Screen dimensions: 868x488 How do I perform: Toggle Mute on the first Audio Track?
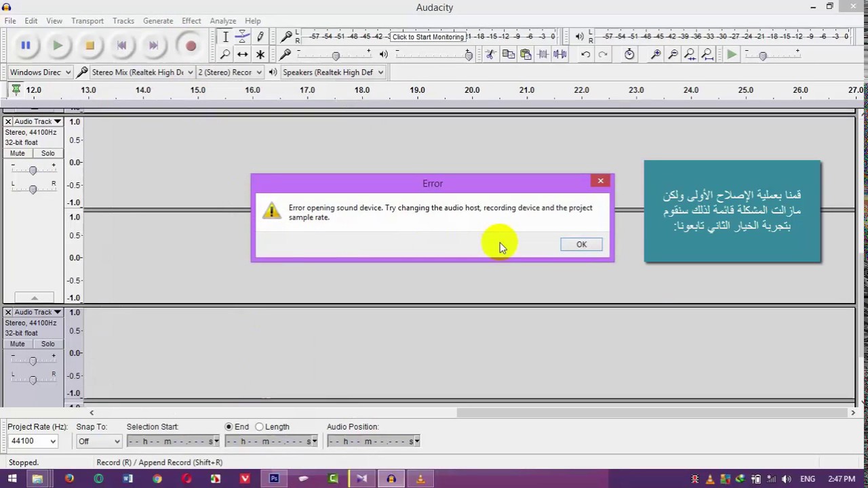[18, 153]
